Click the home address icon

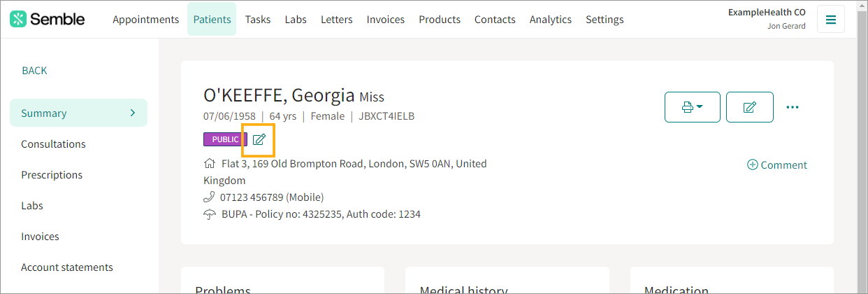[209, 164]
